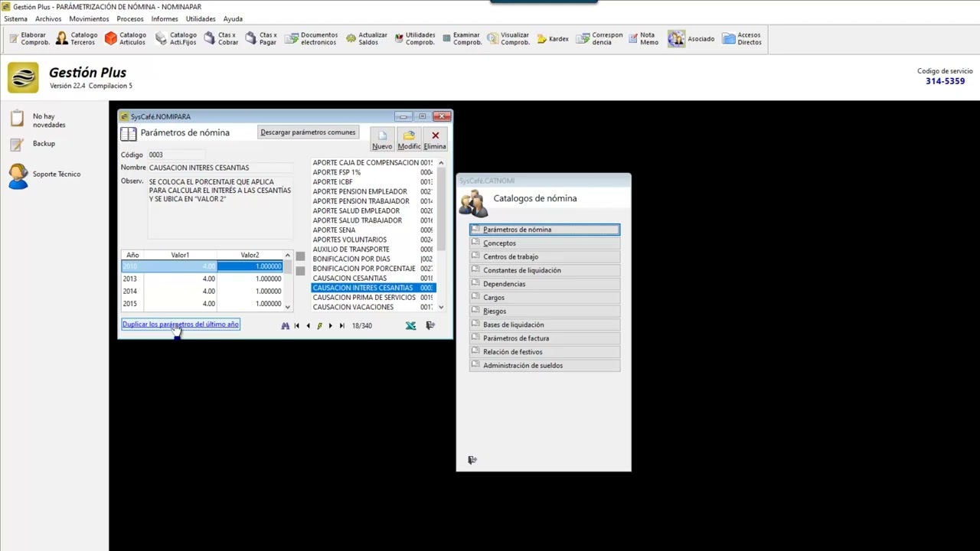This screenshot has width=980, height=551.
Task: Open Centros de trabajo catalog button
Action: [x=544, y=257]
